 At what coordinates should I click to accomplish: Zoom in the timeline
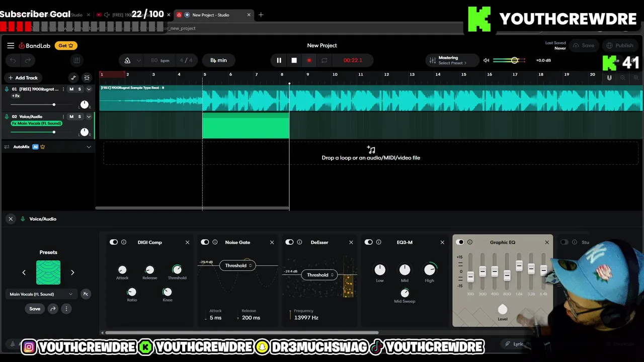coord(636,78)
